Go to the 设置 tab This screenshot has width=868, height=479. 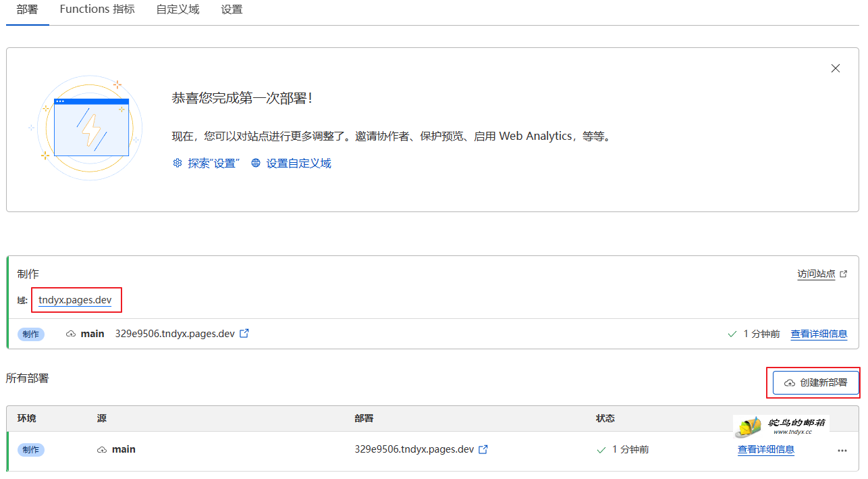(x=232, y=9)
